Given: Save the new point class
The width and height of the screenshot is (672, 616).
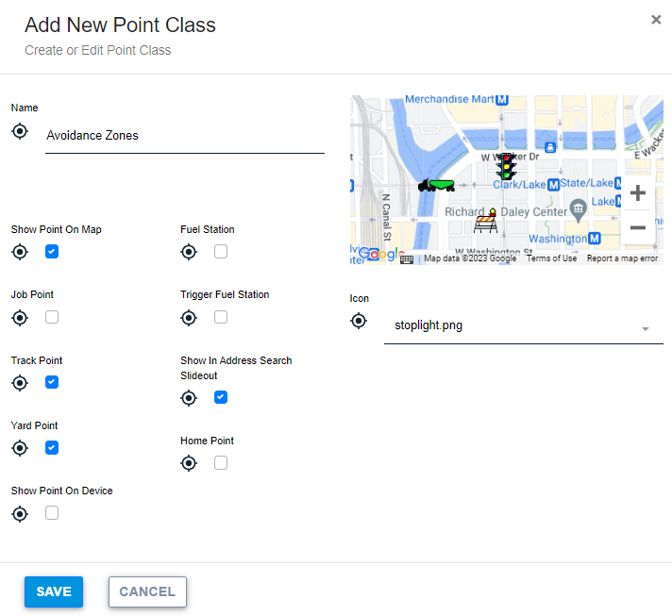Looking at the screenshot, I should (54, 591).
